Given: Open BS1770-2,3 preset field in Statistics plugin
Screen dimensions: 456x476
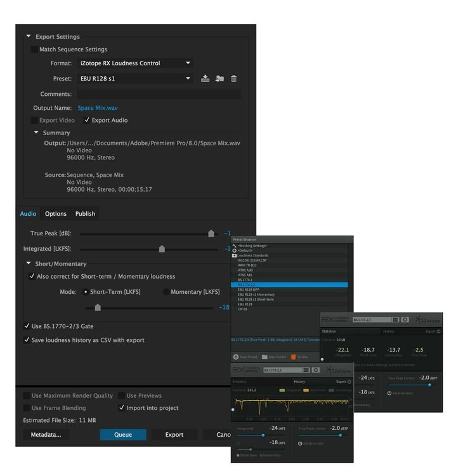Looking at the screenshot, I should [372, 320].
